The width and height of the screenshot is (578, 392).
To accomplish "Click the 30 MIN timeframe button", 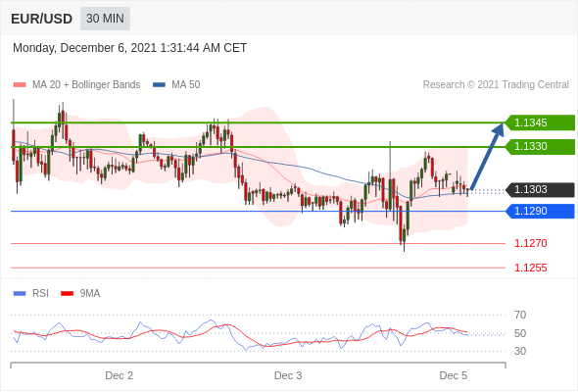I will (x=105, y=18).
